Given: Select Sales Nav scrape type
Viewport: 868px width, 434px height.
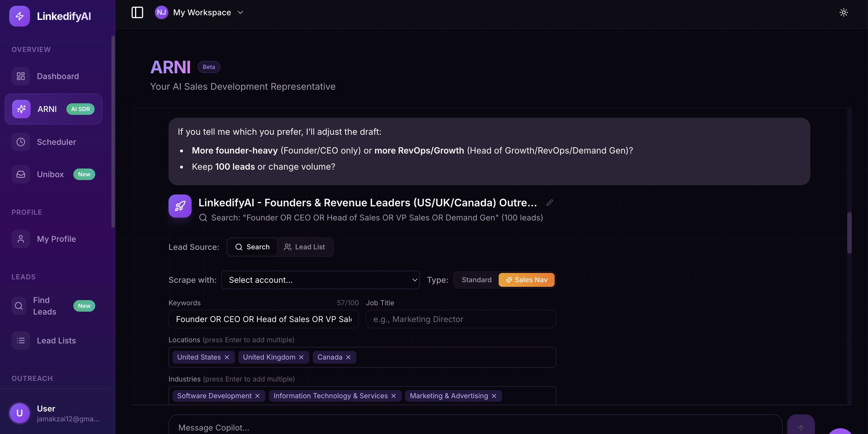Looking at the screenshot, I should pyautogui.click(x=526, y=280).
